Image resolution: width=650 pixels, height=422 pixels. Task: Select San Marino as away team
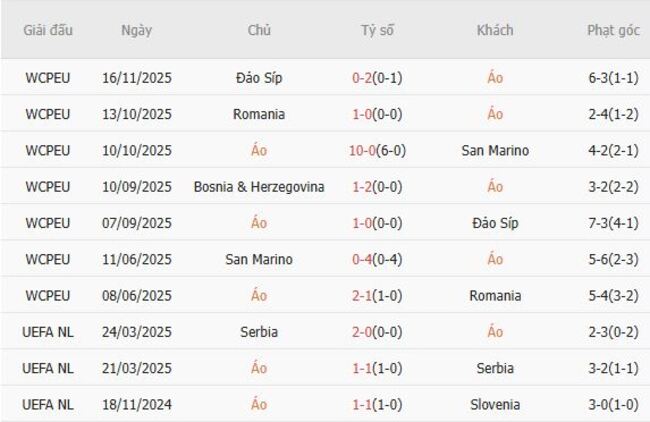tap(495, 151)
